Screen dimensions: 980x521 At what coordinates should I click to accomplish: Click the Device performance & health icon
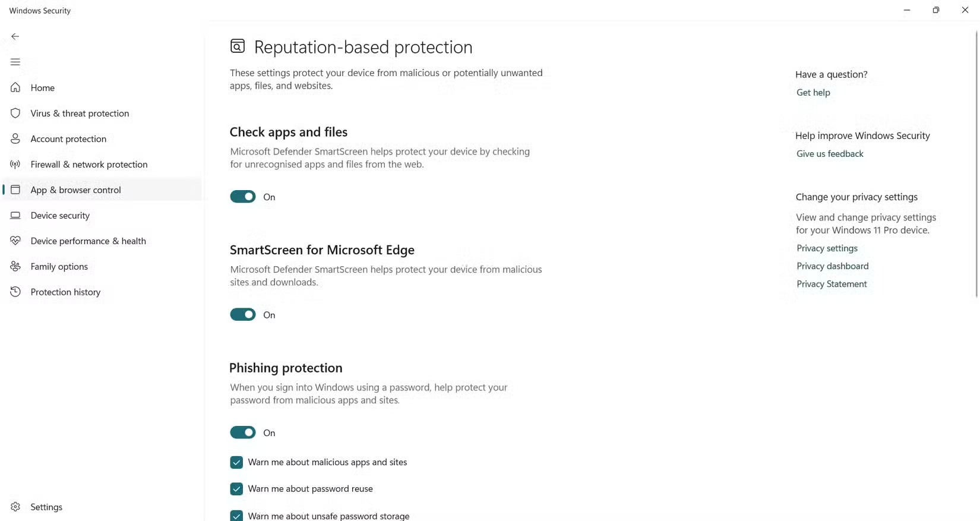pos(15,241)
